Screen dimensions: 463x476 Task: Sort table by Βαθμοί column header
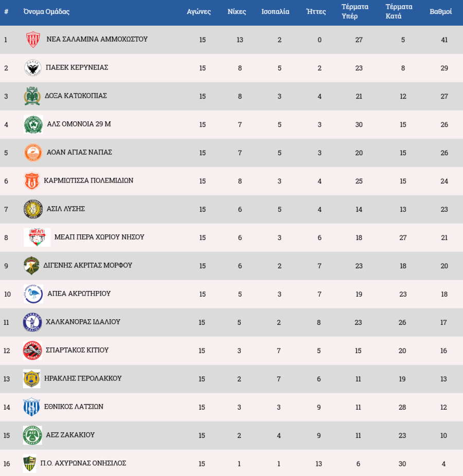pos(441,12)
